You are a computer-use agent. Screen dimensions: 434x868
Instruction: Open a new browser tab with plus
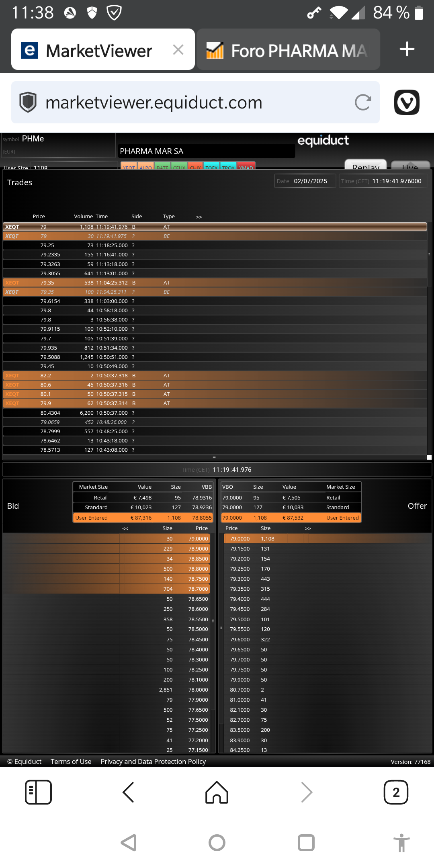coord(407,49)
